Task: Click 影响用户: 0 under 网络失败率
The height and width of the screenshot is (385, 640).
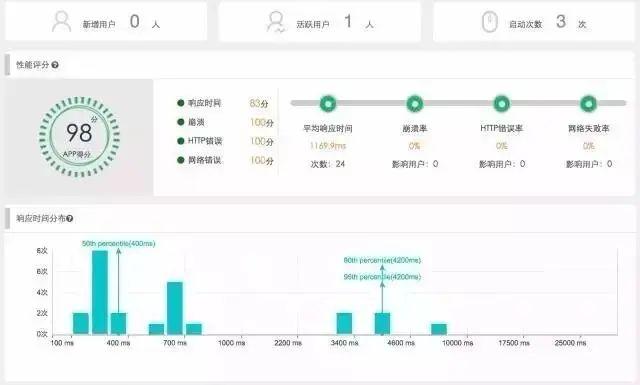Action: click(x=589, y=164)
